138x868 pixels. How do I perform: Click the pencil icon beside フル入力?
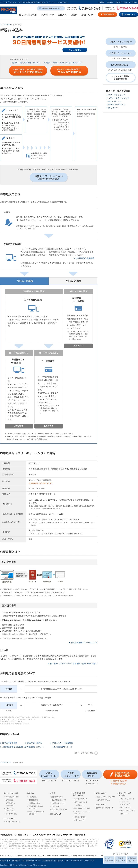click(3, 138)
